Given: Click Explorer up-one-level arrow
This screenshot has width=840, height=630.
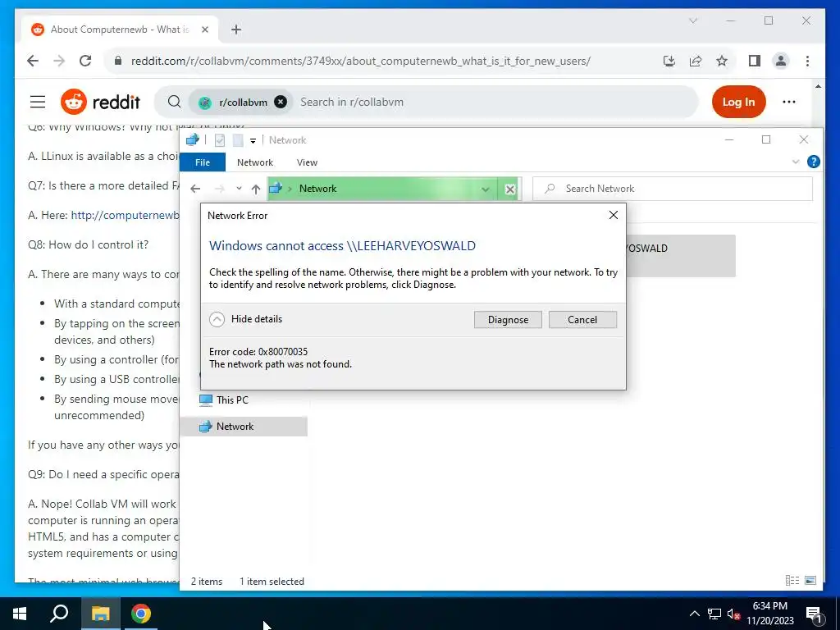Looking at the screenshot, I should (x=256, y=189).
